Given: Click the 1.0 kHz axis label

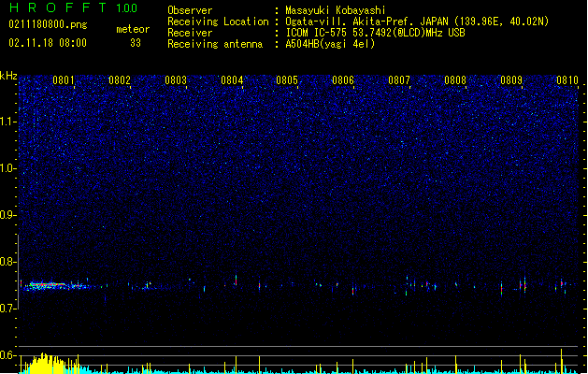Looking at the screenshot, I should click(8, 168).
